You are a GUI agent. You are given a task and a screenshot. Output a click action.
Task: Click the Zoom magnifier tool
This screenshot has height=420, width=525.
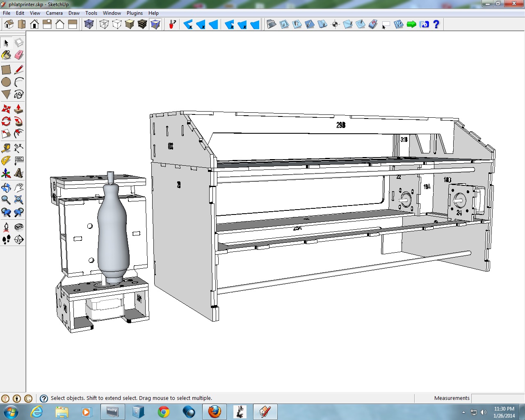tap(6, 200)
